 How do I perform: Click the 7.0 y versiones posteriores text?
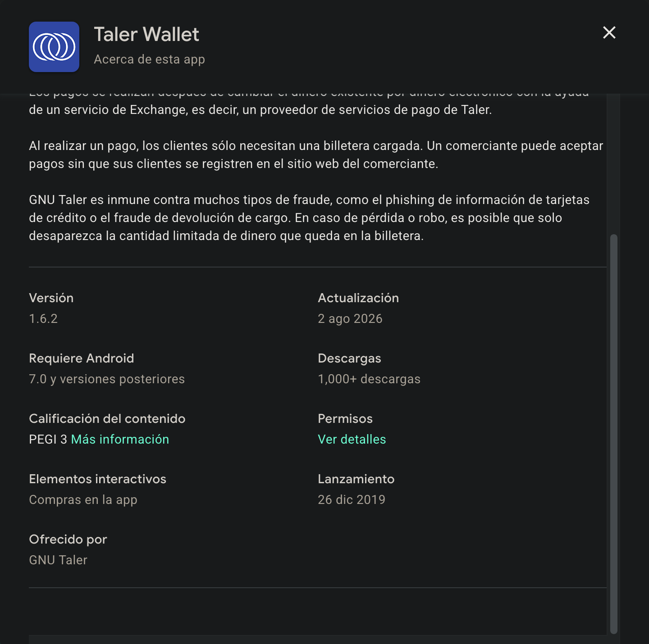(107, 379)
